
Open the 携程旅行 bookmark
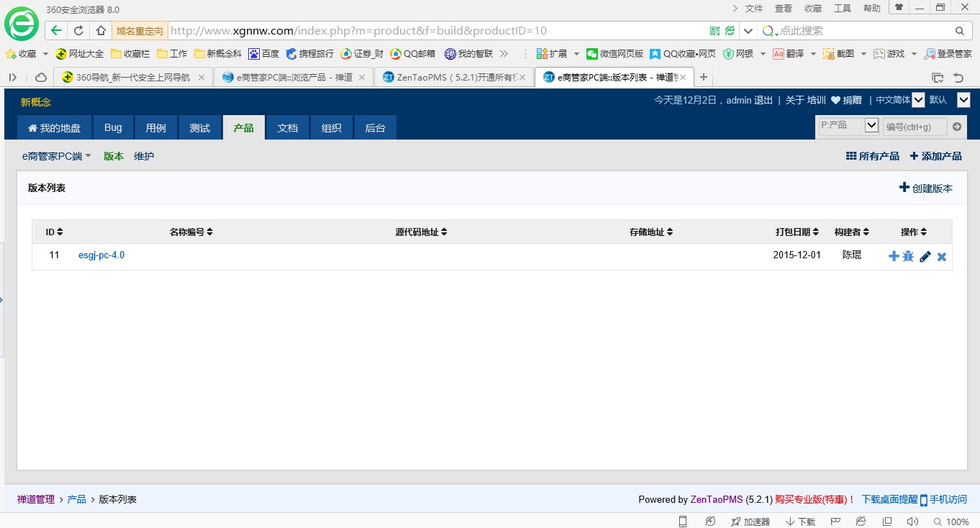(x=310, y=54)
